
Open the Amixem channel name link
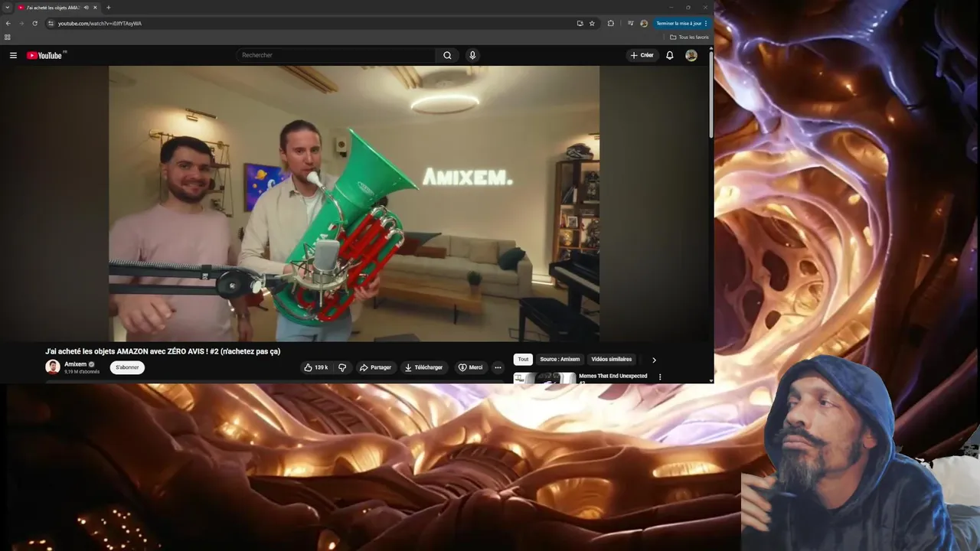click(75, 364)
